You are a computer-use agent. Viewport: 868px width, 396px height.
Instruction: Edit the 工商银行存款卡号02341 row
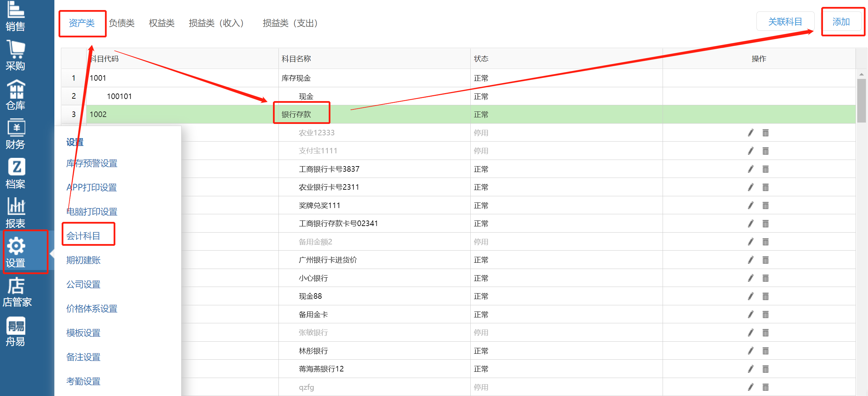click(x=751, y=224)
